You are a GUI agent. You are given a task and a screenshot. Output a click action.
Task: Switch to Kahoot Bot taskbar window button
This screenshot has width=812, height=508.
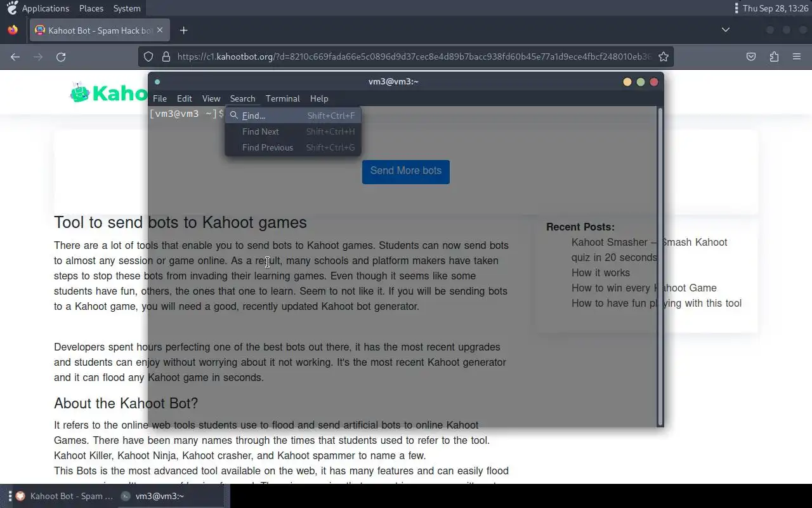point(64,496)
